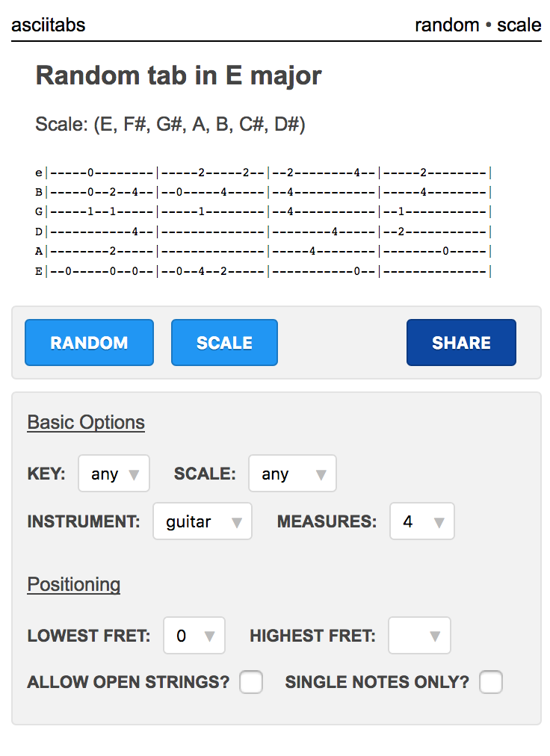Click the KEY dropdown arrow icon

click(x=134, y=475)
